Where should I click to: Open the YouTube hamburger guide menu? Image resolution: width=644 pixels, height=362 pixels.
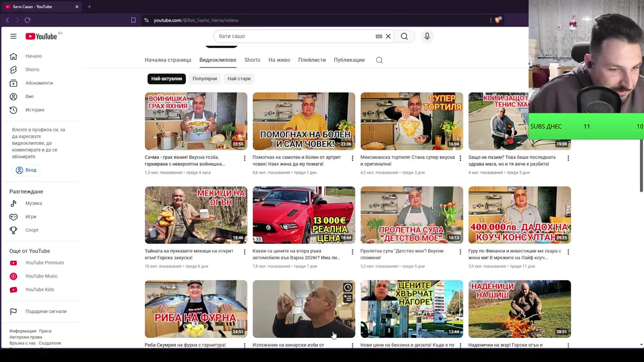click(14, 36)
